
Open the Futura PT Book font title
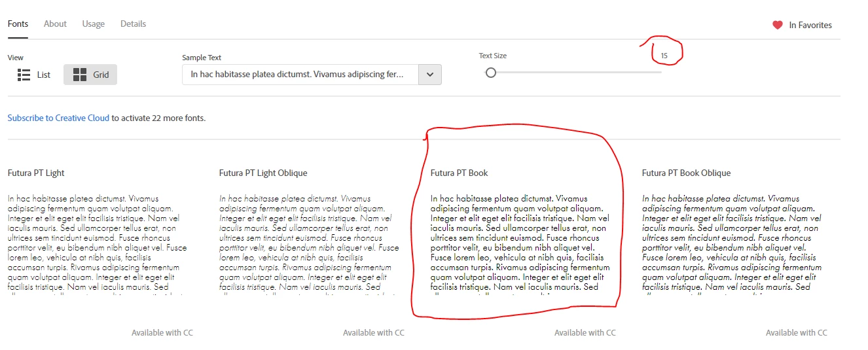459,173
